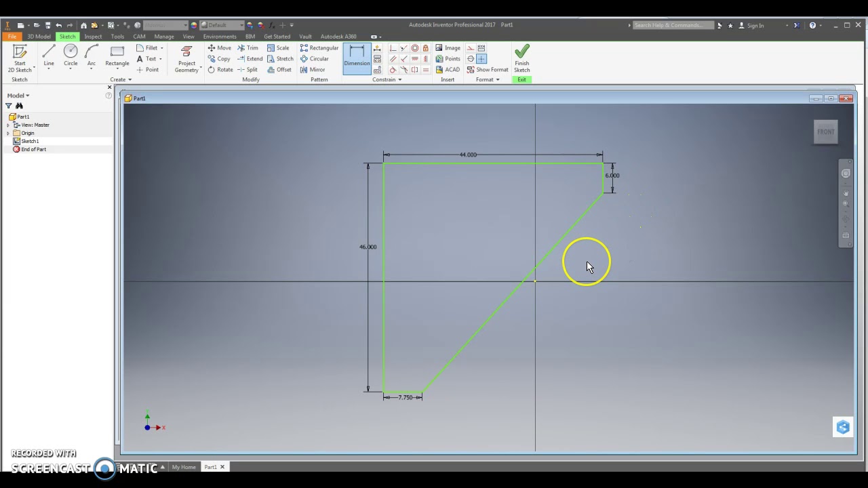Activate the Copy command
Viewport: 868px width, 488px height.
click(219, 59)
